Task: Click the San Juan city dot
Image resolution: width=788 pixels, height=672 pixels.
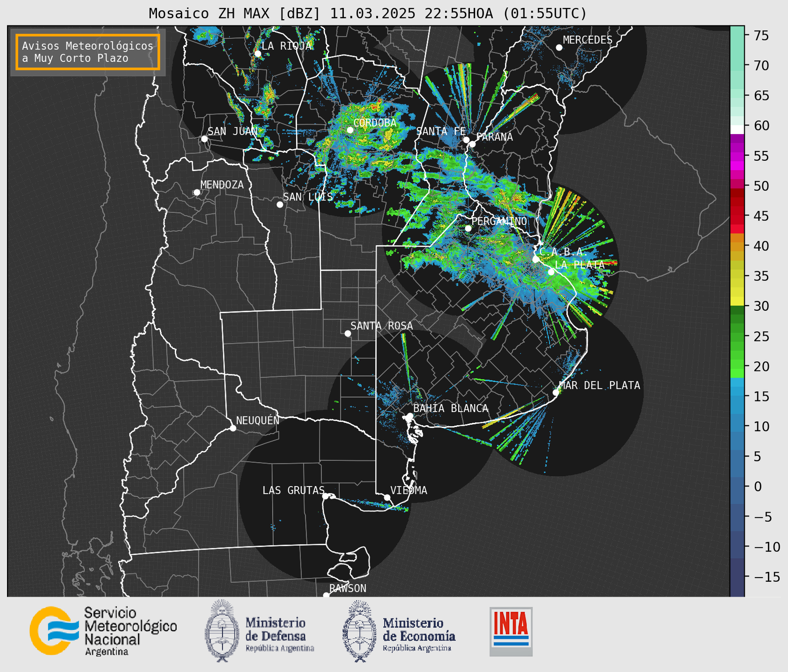Action: [x=204, y=139]
